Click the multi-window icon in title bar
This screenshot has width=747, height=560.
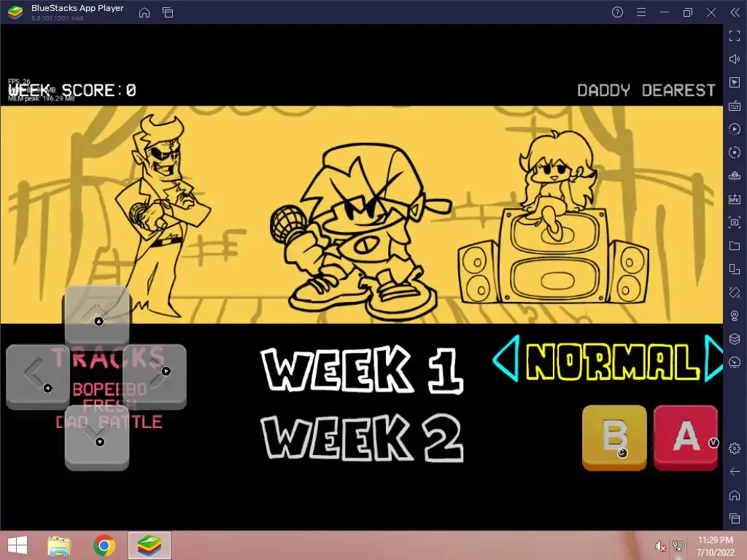coord(168,13)
